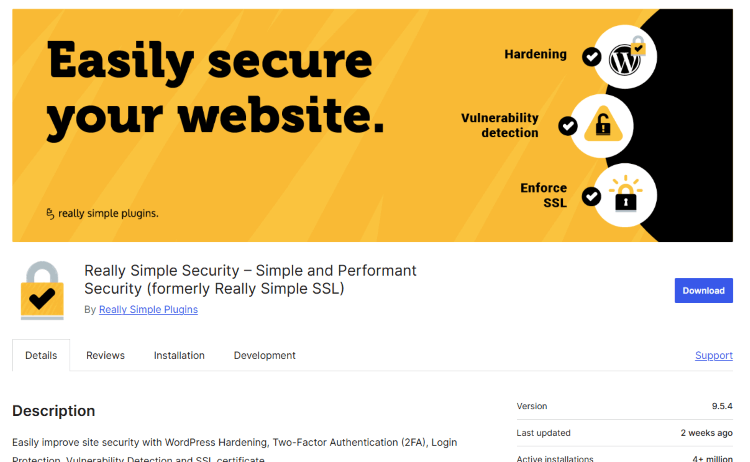
Task: Open the Installation tab
Action: pyautogui.click(x=179, y=355)
